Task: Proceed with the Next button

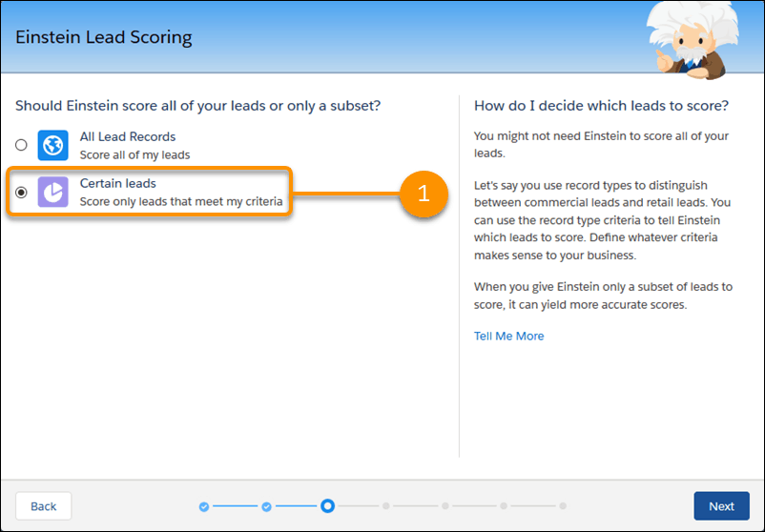Action: coord(721,506)
